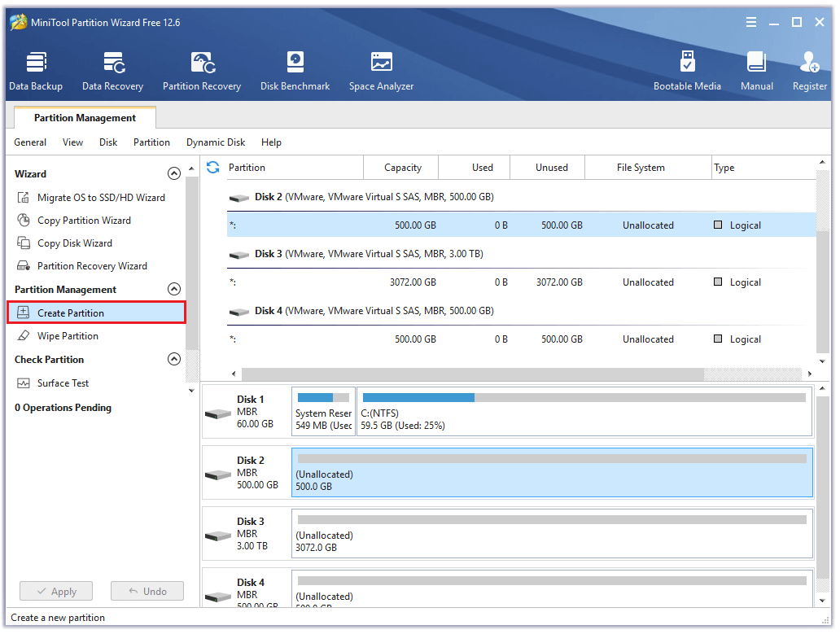
Task: Launch Data Recovery
Action: click(x=112, y=70)
